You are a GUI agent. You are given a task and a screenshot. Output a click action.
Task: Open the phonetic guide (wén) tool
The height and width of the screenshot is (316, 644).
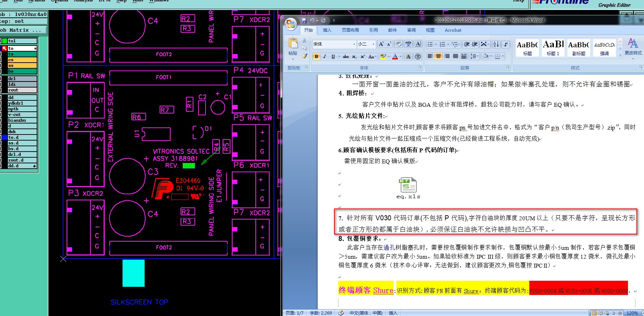(409, 44)
